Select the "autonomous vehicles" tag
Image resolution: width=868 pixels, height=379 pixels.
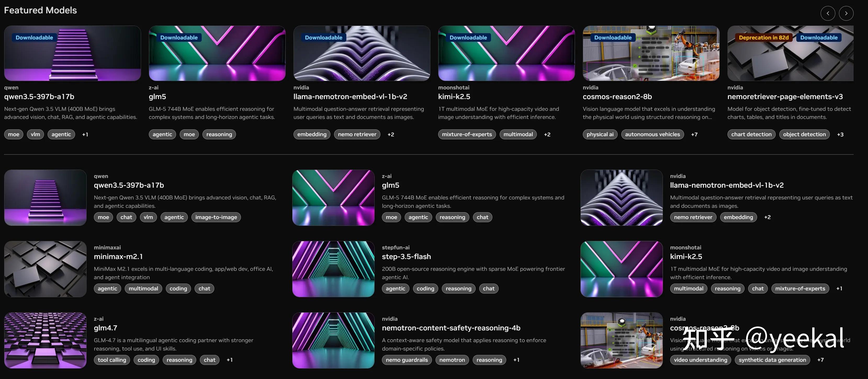point(652,134)
